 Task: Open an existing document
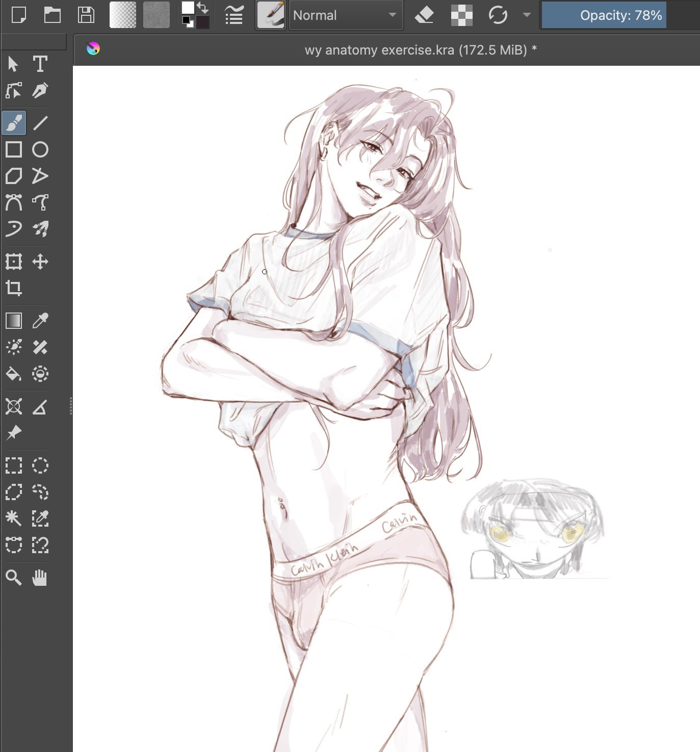click(52, 15)
